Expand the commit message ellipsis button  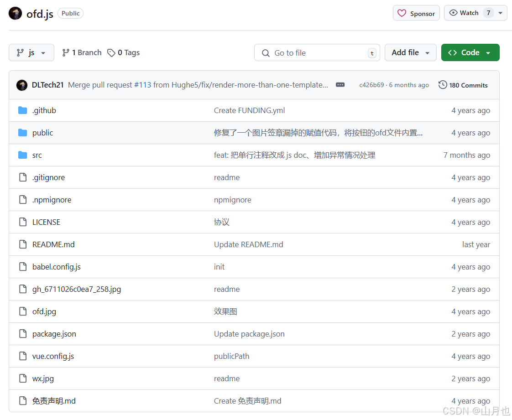coord(340,85)
